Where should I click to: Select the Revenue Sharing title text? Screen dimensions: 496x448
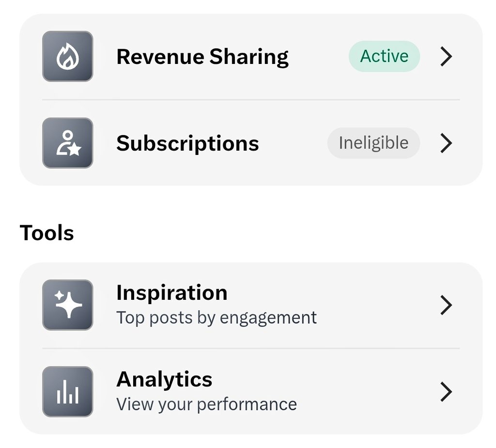coord(202,57)
